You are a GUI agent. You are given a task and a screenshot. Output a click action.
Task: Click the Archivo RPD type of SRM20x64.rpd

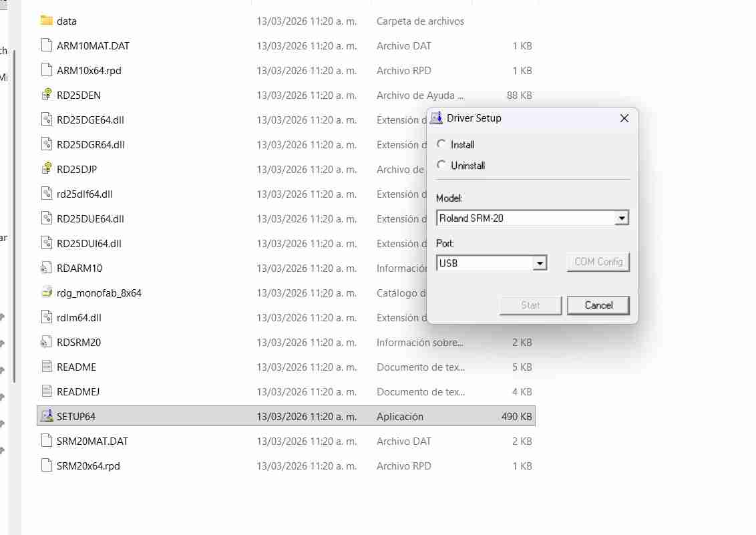pyautogui.click(x=403, y=466)
